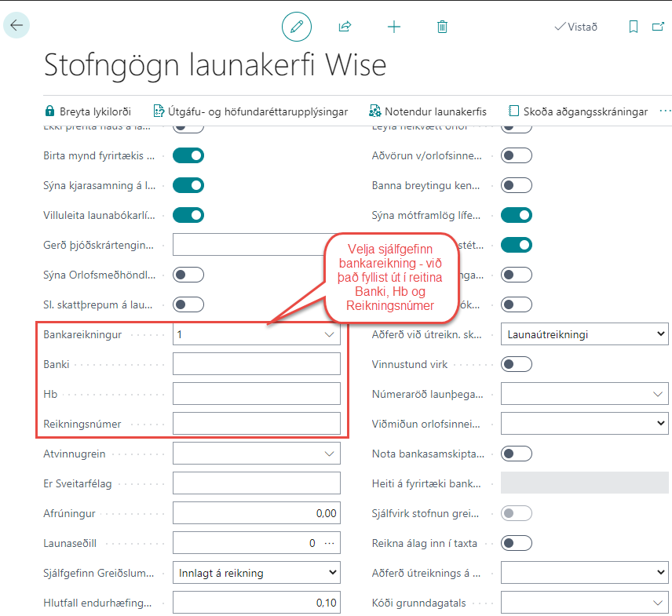Open Breyta lykilorði action
The height and width of the screenshot is (616, 672).
(x=87, y=111)
